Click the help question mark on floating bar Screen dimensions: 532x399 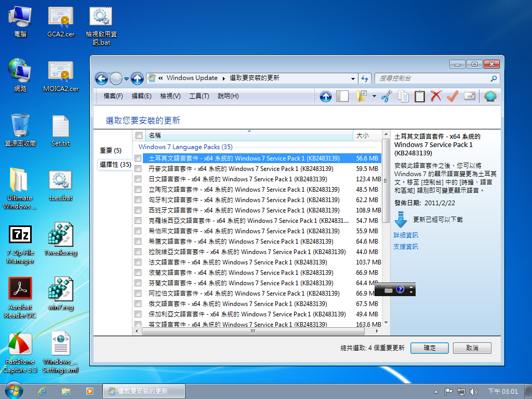[x=400, y=289]
